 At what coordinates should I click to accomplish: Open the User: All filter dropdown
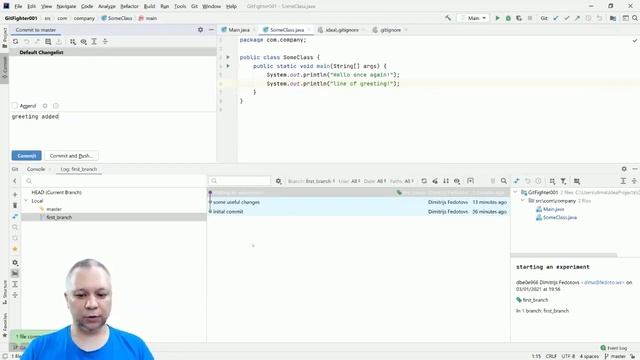click(350, 181)
